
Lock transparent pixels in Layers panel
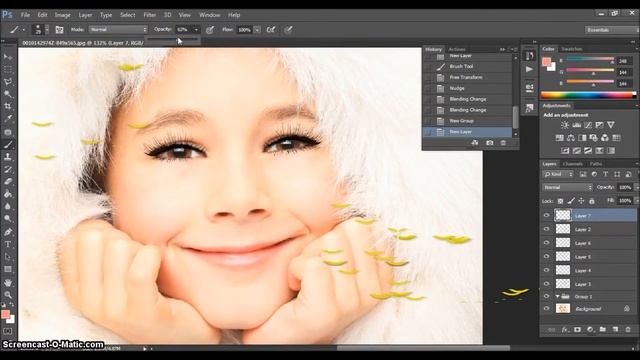click(x=560, y=201)
